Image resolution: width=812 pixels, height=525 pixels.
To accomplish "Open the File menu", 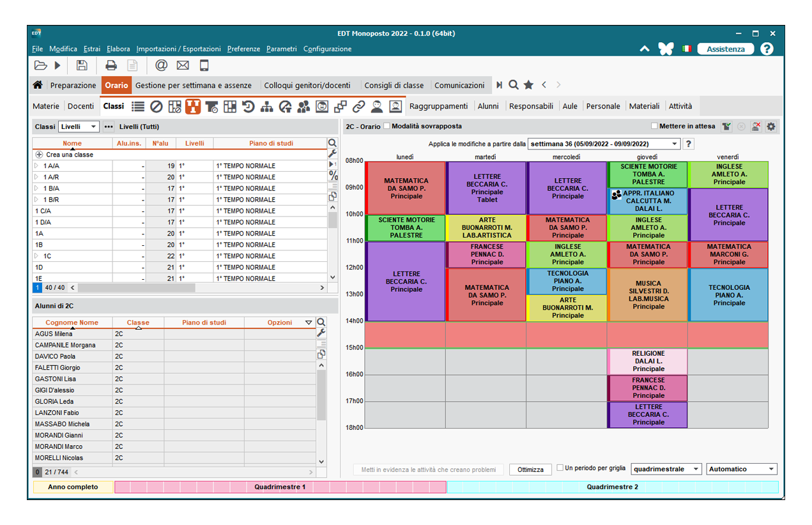I will click(x=37, y=49).
